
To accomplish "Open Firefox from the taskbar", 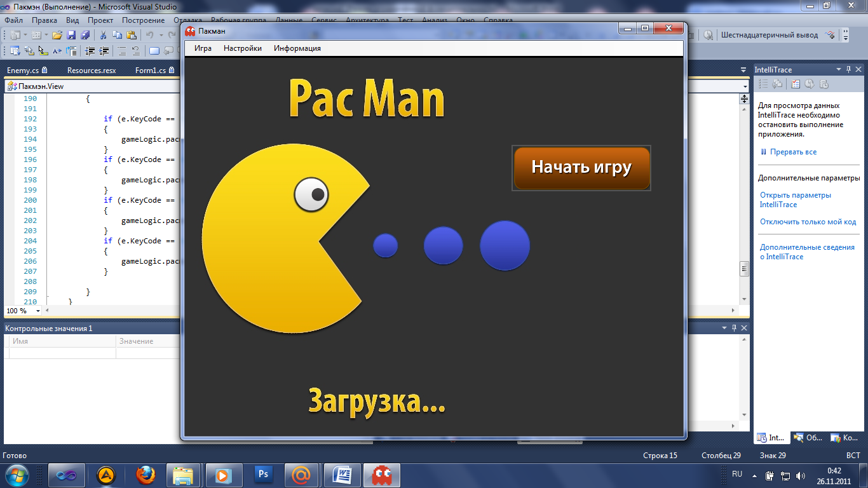I will pyautogui.click(x=146, y=475).
